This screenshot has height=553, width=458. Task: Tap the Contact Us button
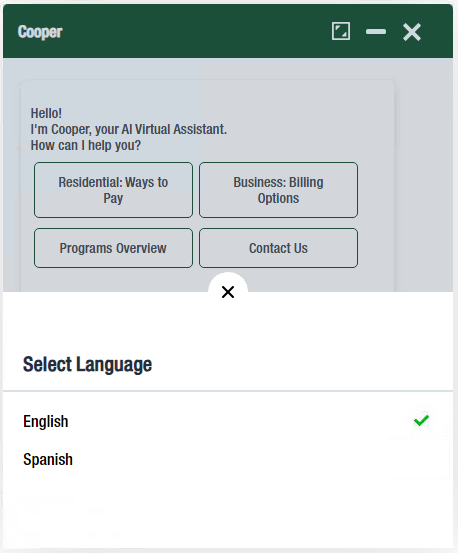coord(278,248)
